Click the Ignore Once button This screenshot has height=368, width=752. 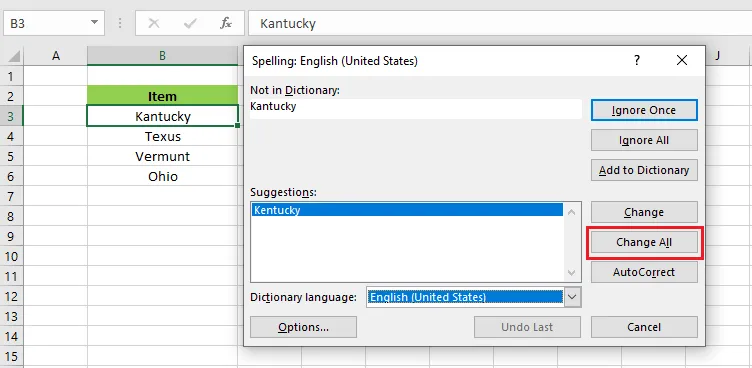644,110
